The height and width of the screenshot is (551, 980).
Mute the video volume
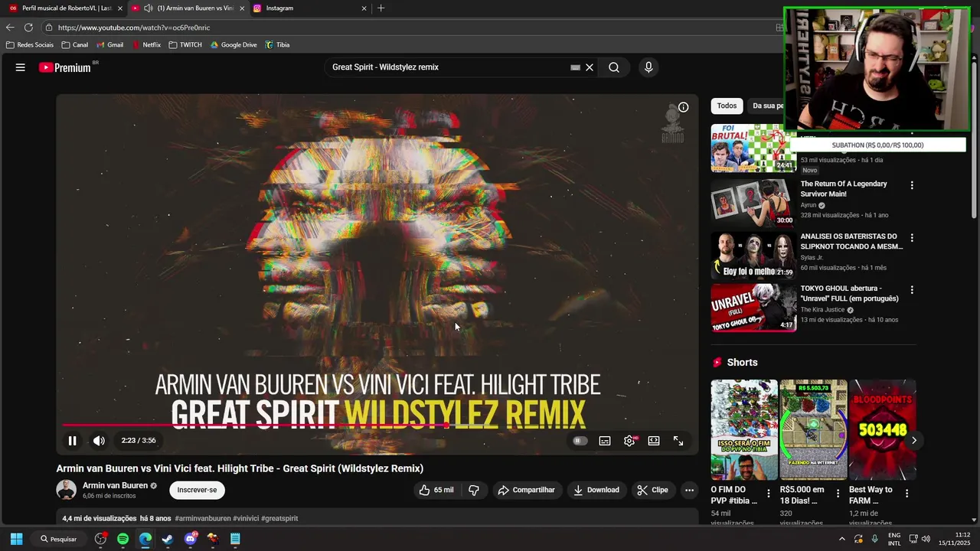[x=99, y=441]
